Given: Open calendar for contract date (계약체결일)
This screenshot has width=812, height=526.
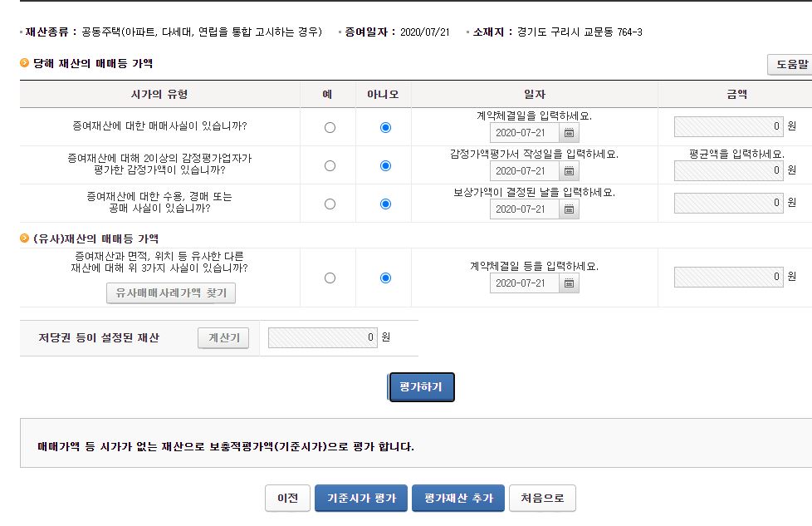Looking at the screenshot, I should [570, 133].
